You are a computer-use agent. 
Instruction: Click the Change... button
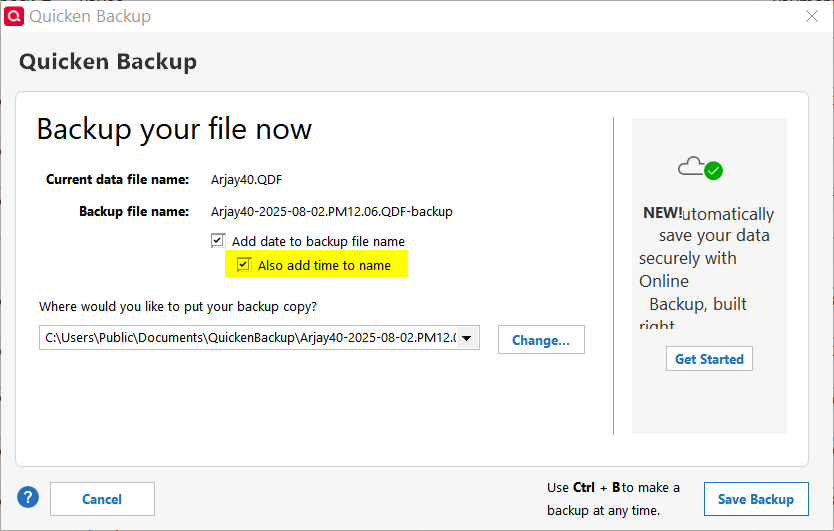click(541, 339)
